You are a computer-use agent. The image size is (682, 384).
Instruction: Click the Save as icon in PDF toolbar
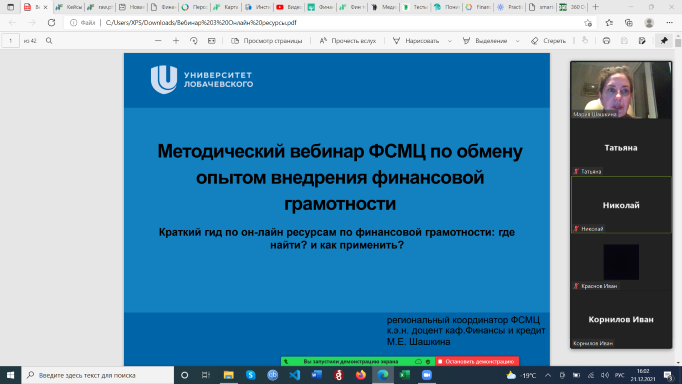[642, 40]
